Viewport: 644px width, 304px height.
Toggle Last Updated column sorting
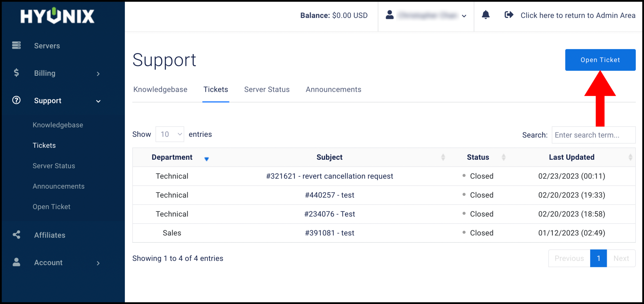pos(630,157)
